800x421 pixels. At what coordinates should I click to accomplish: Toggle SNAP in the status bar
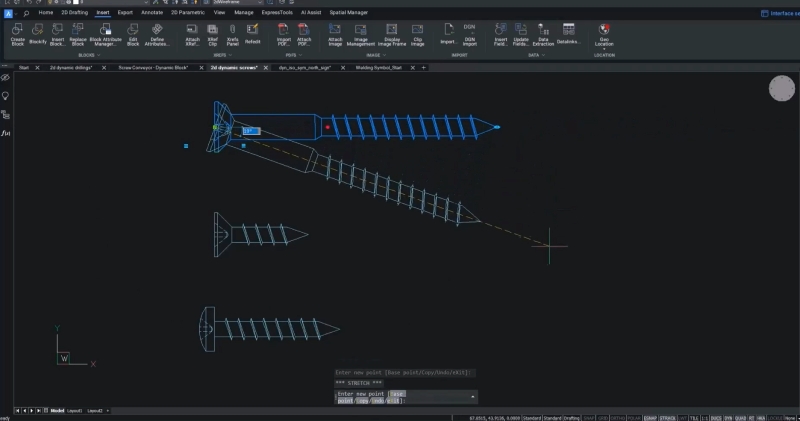coord(588,418)
